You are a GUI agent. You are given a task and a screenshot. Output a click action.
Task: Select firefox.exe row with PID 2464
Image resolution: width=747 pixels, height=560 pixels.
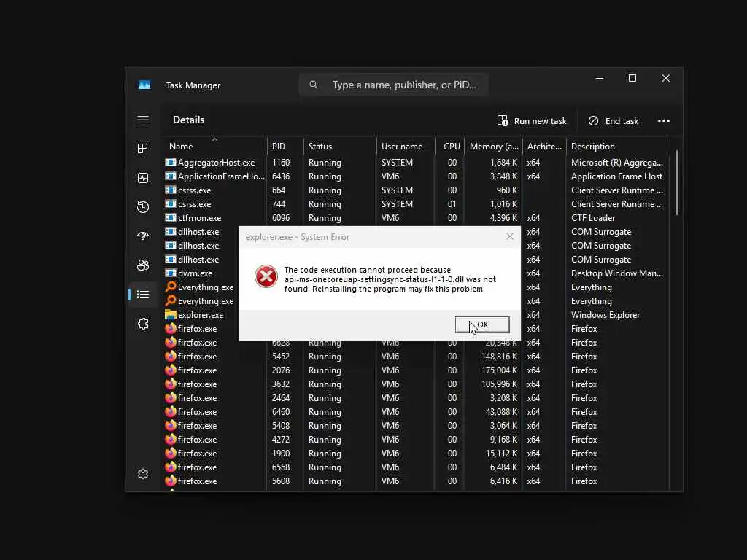tap(417, 397)
